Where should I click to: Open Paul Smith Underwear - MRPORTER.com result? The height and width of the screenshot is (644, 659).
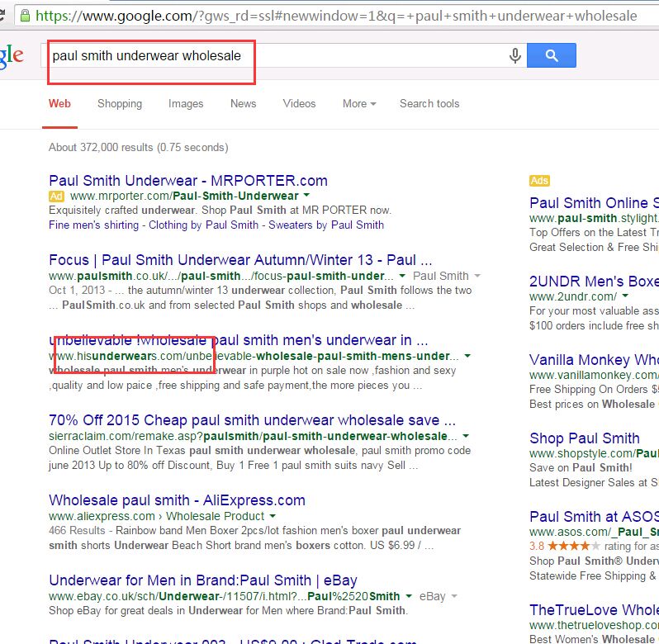click(188, 181)
